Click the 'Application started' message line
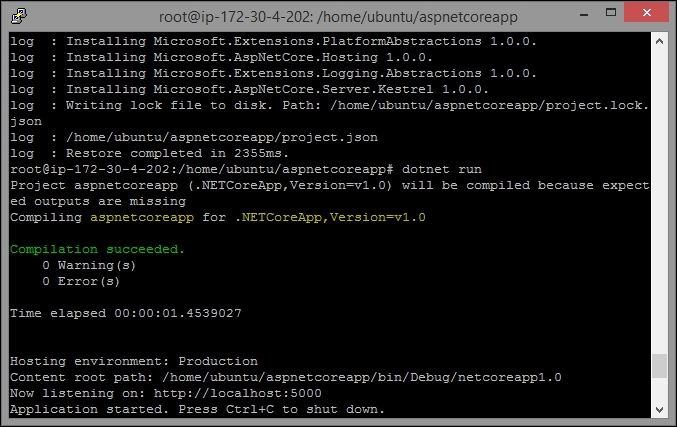This screenshot has width=677, height=427. point(197,409)
